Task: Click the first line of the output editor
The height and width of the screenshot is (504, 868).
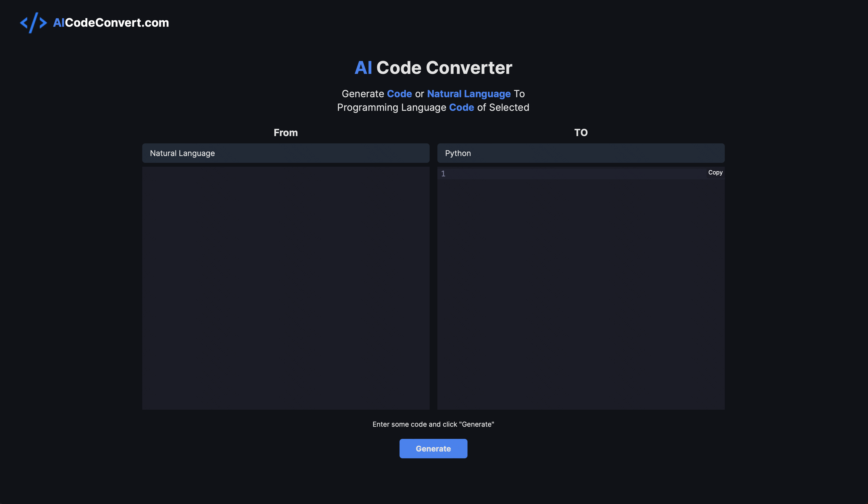Action: point(572,174)
